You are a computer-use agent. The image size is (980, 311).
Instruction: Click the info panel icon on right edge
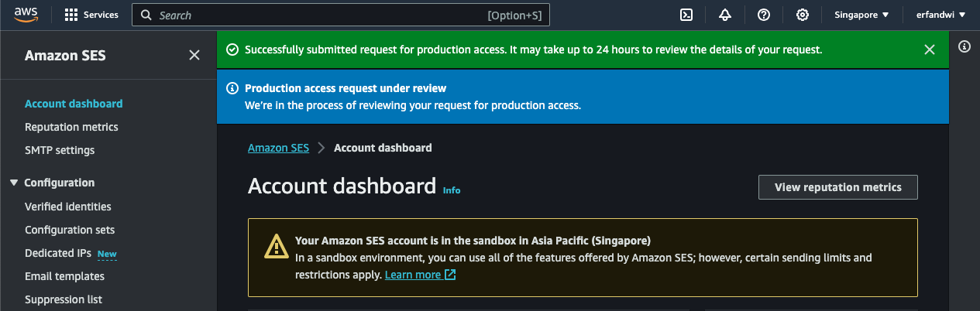click(x=965, y=46)
